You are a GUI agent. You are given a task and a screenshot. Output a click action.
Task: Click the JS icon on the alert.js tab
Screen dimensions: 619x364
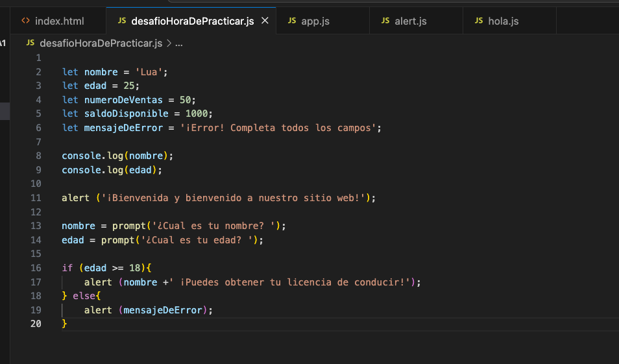(385, 21)
